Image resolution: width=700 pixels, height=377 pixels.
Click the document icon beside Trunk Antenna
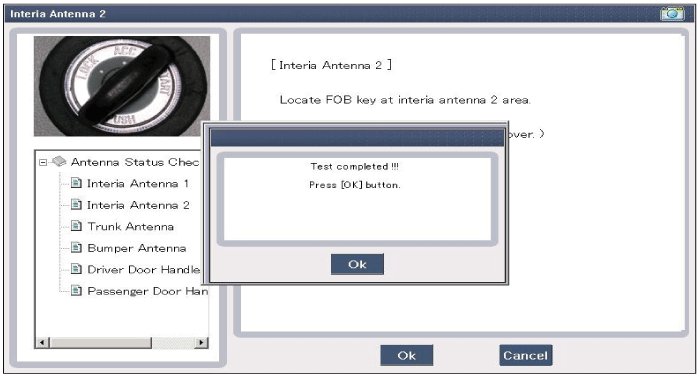[x=77, y=226]
